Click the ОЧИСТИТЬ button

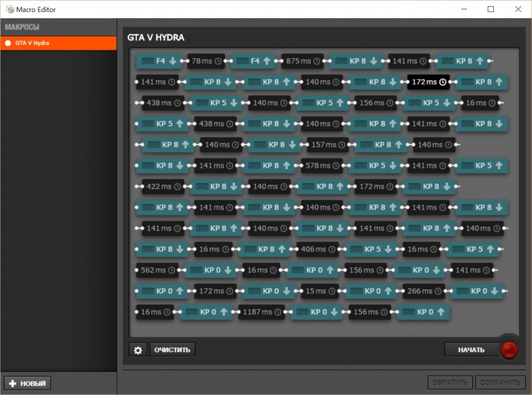tap(172, 350)
